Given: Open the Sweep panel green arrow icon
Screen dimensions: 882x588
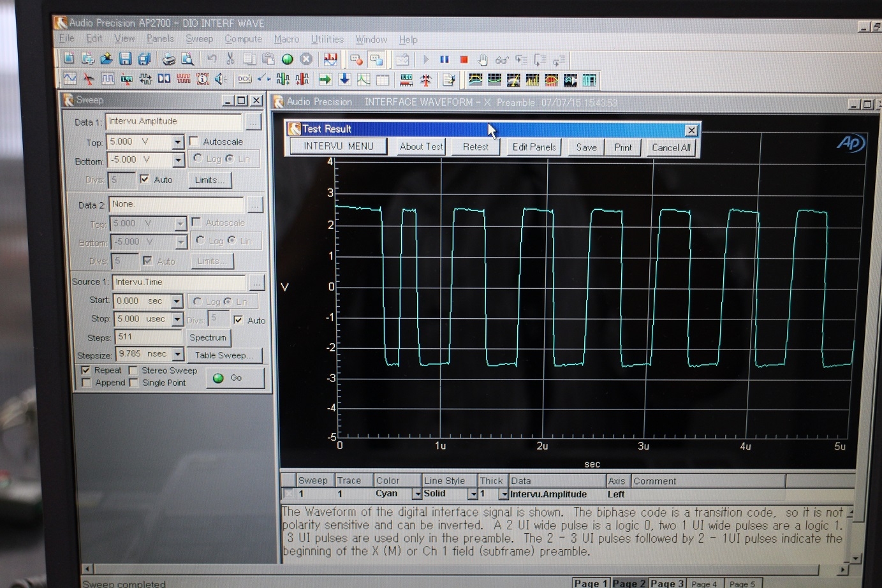Looking at the screenshot, I should [325, 80].
